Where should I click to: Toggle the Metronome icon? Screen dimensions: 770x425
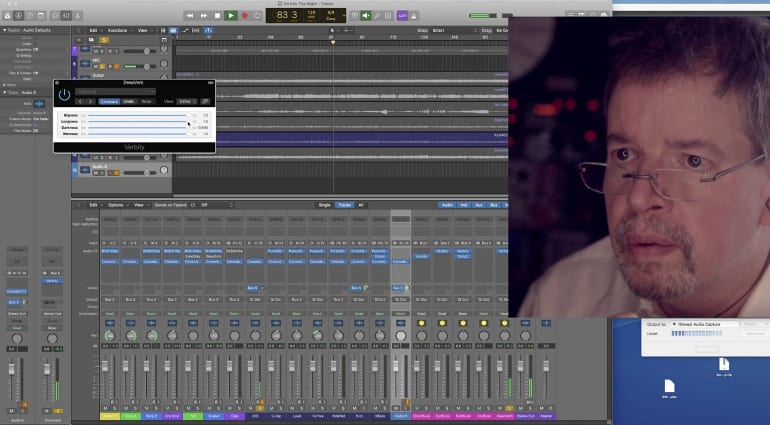tap(413, 16)
